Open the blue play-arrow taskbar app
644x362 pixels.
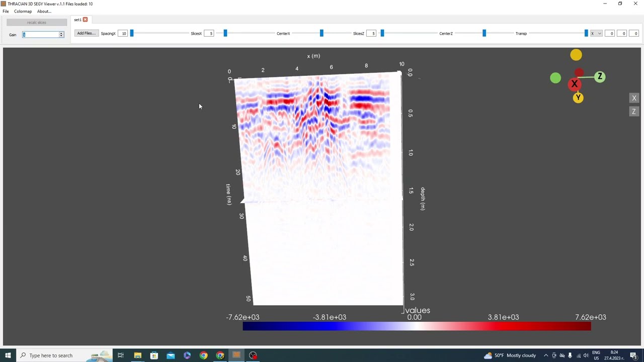(187, 355)
